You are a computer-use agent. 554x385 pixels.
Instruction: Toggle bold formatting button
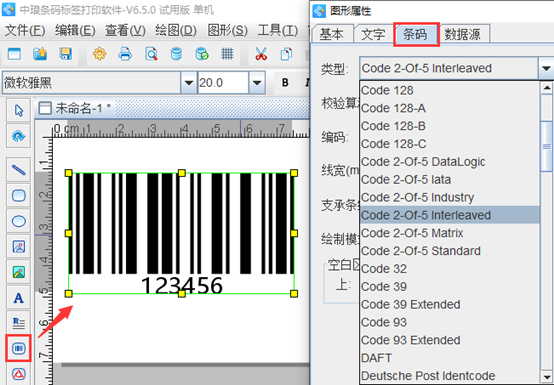[285, 83]
